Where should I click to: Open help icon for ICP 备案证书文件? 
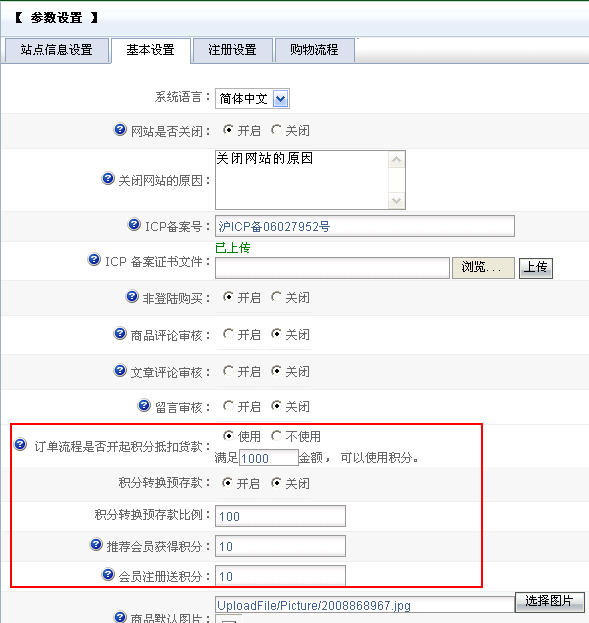pyautogui.click(x=94, y=259)
